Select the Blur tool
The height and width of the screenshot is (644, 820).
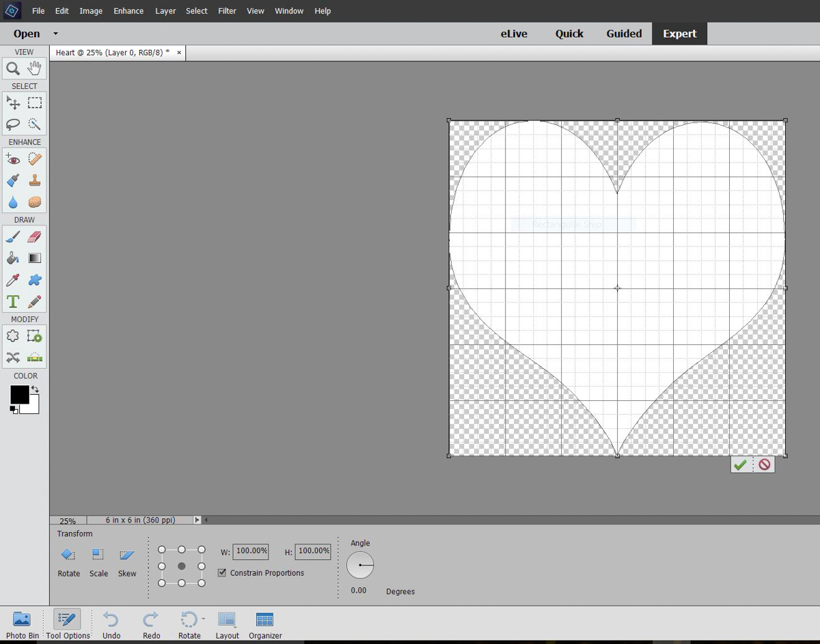point(13,202)
